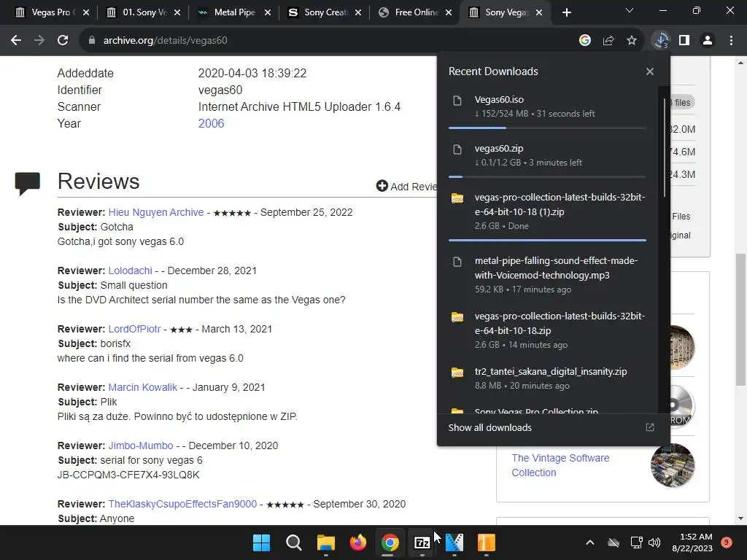
Task: Open the 7-Zip taskbar icon
Action: 422,542
